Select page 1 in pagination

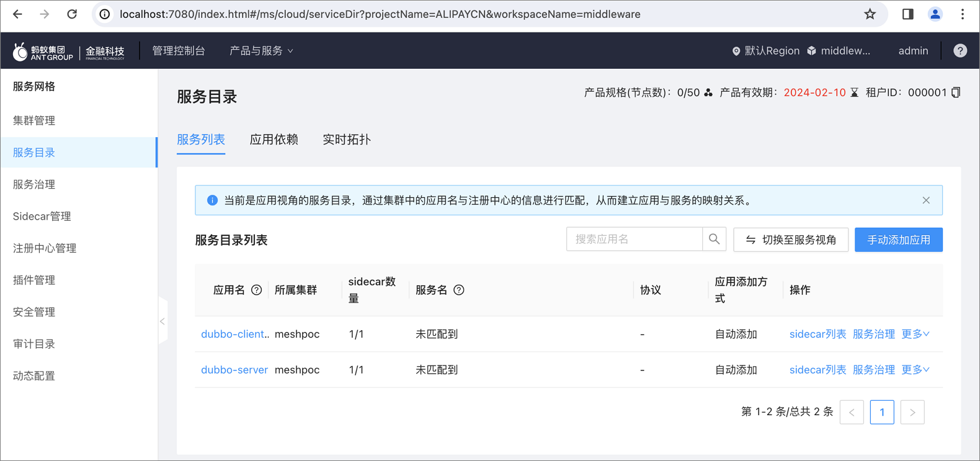coord(882,412)
